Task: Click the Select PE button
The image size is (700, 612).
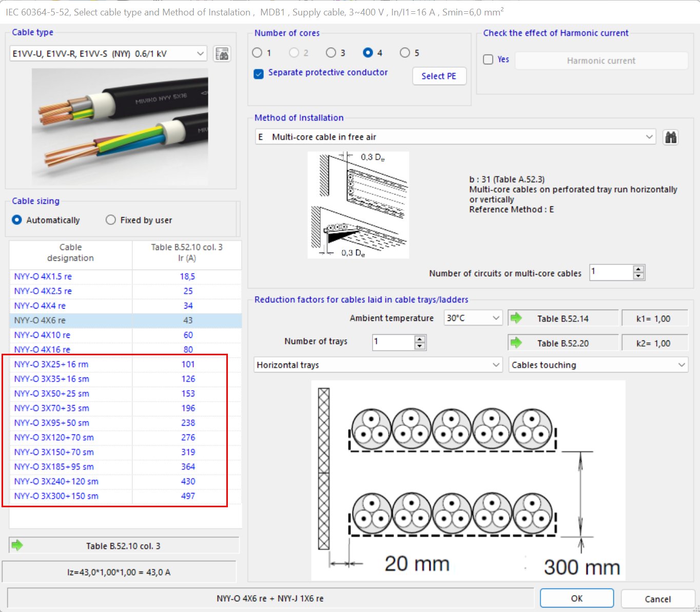Action: [439, 76]
